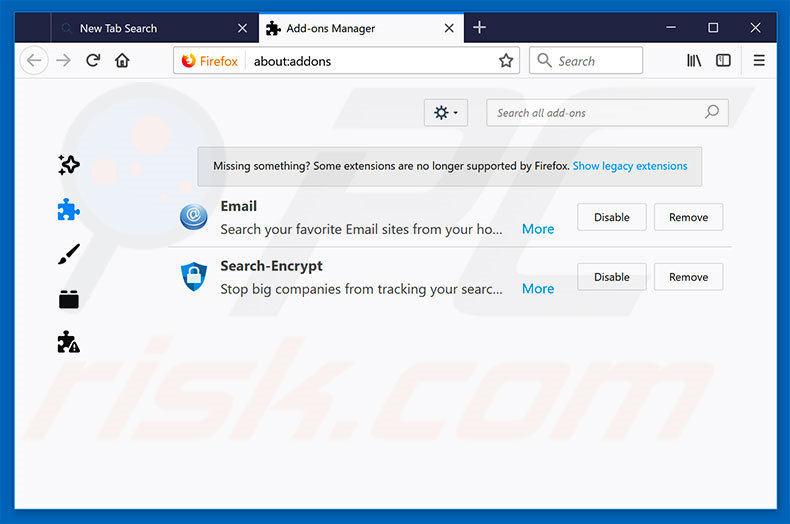
Task: Focus the browser Search box
Action: [x=586, y=60]
